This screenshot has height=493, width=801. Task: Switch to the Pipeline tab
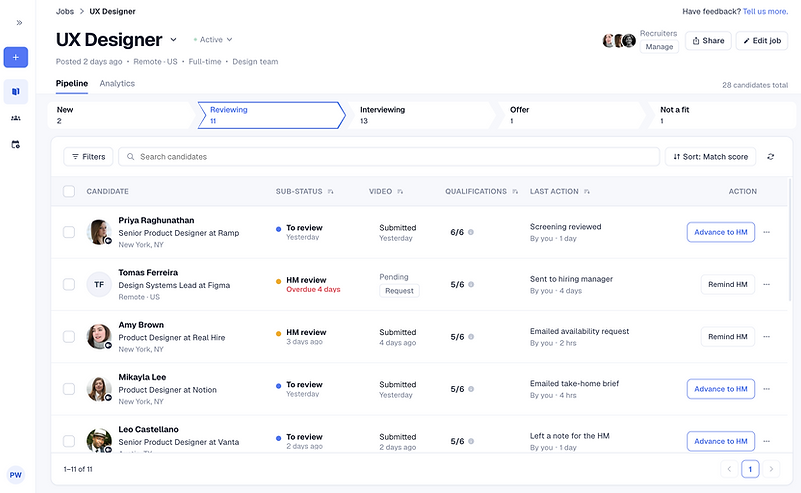72,84
